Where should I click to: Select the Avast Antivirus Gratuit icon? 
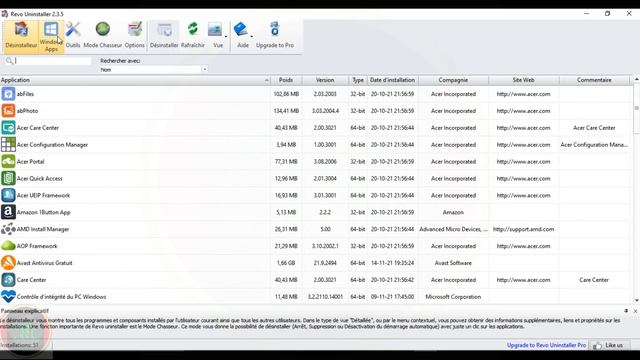pos(8,263)
